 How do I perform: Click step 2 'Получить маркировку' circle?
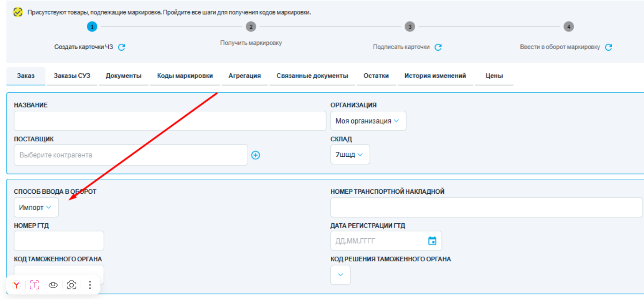[251, 27]
